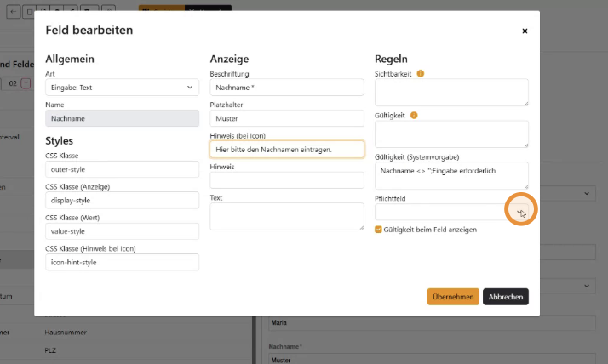Image resolution: width=608 pixels, height=364 pixels.
Task: Click the Abbrechen button
Action: 506,297
